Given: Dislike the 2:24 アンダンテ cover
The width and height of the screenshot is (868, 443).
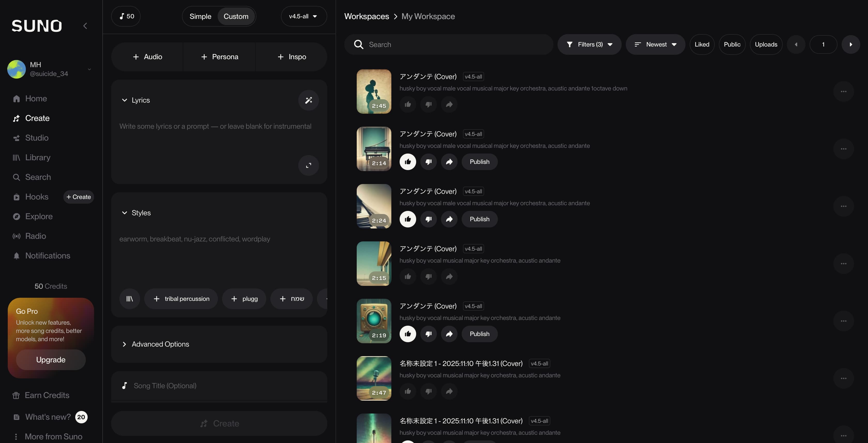Looking at the screenshot, I should [x=428, y=219].
